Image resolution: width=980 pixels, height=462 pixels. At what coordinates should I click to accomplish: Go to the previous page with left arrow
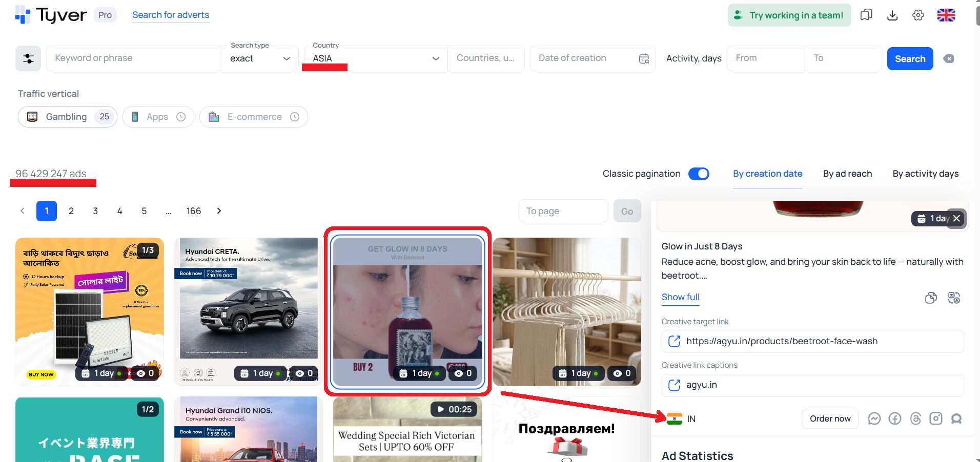click(22, 211)
